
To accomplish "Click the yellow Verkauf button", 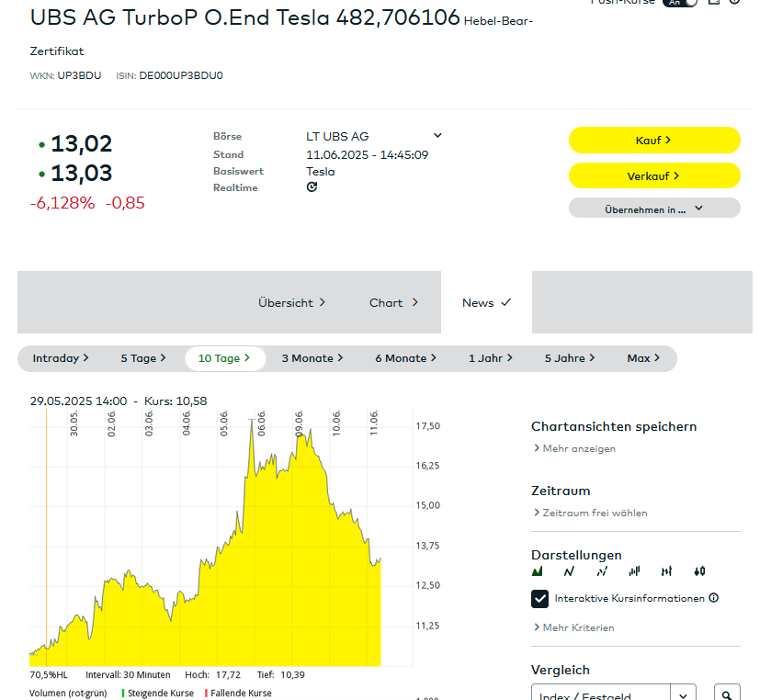I will tap(654, 175).
